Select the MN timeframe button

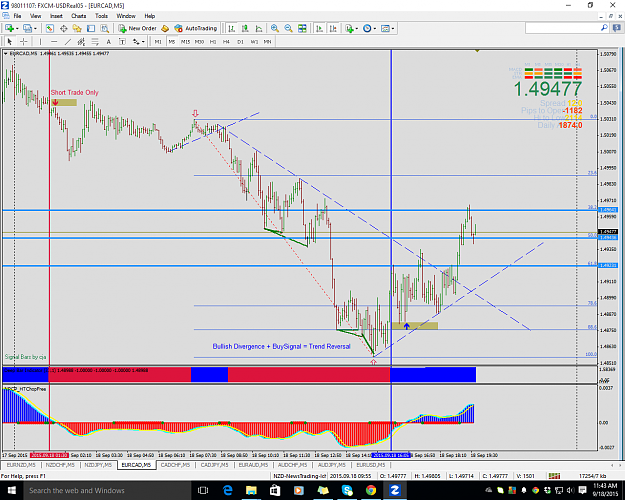click(x=267, y=41)
